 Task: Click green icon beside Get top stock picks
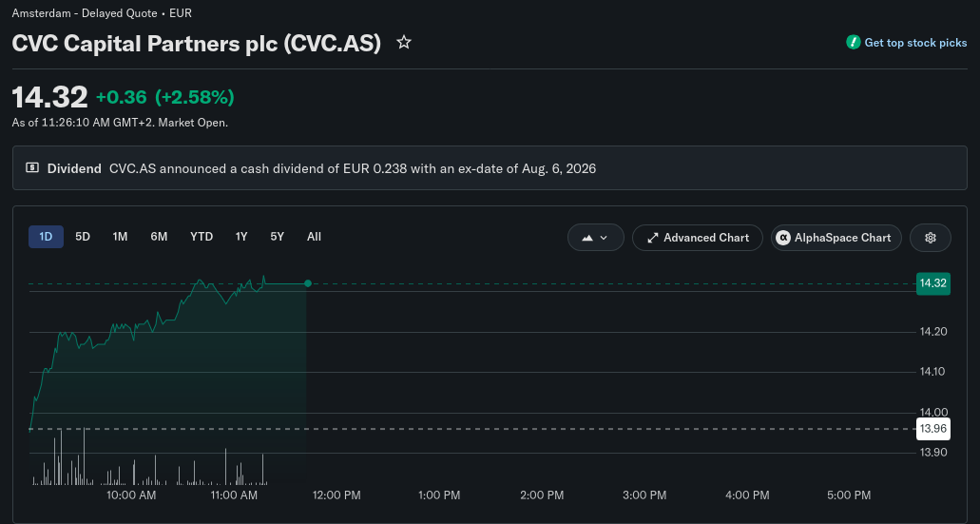coord(854,43)
